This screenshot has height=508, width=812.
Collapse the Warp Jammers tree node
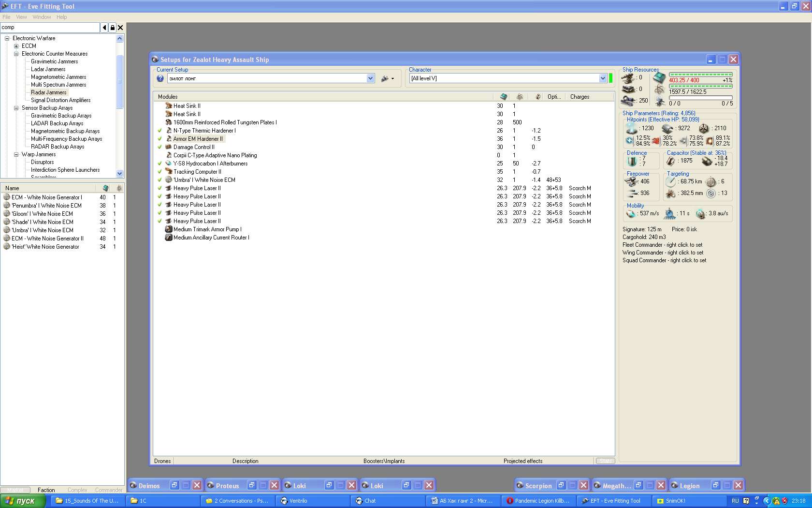(x=16, y=154)
